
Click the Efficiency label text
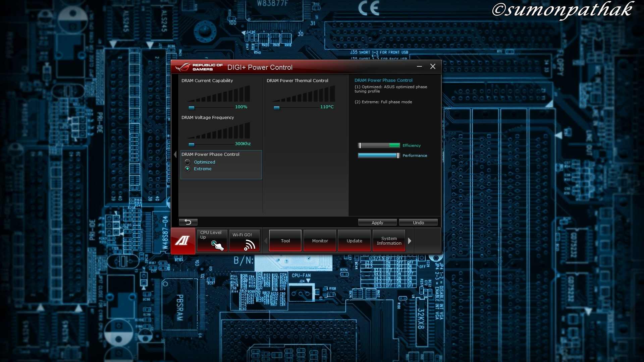412,145
